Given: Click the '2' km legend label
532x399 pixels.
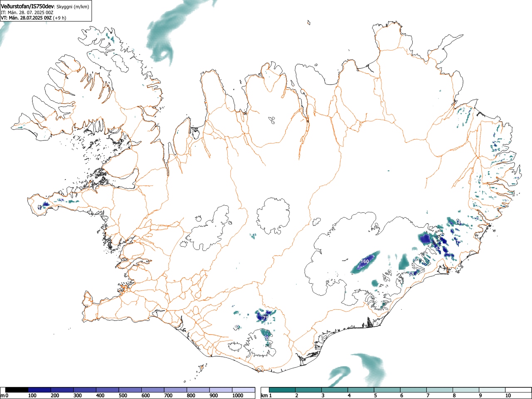Looking at the screenshot, I should 297,396.
